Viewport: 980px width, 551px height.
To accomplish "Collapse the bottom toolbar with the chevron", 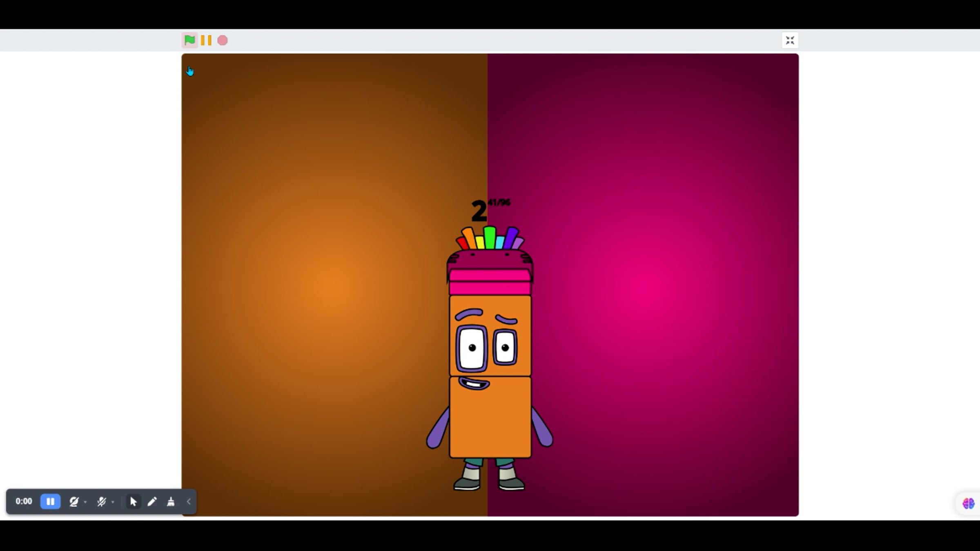I will tap(189, 501).
